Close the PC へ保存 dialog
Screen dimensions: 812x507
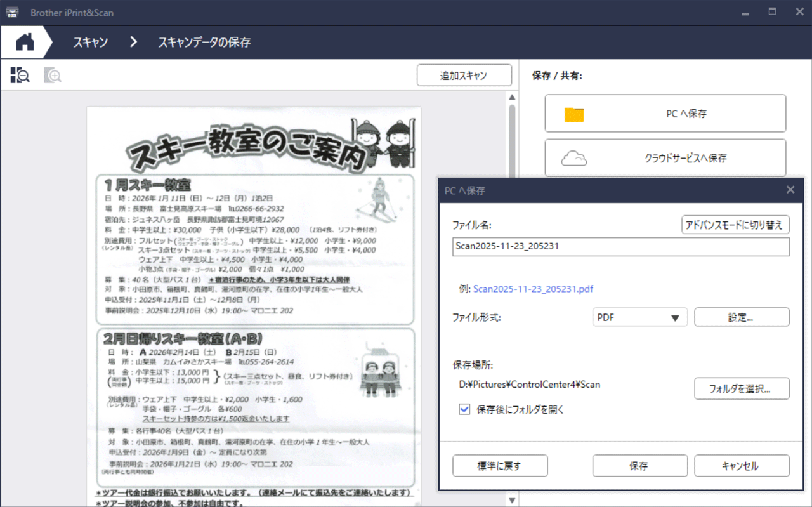click(790, 189)
